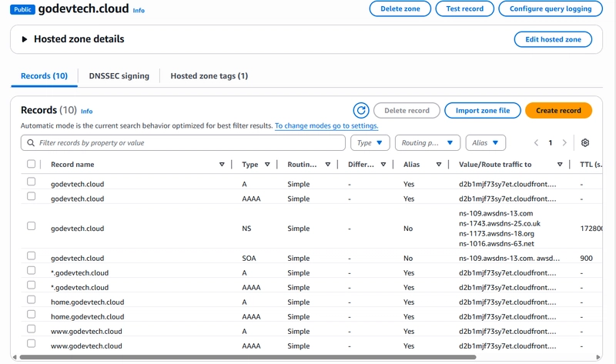Viewport: 616px width, 364px height.
Task: Select godevtech.cloud SOA record checkbox
Action: (31, 255)
